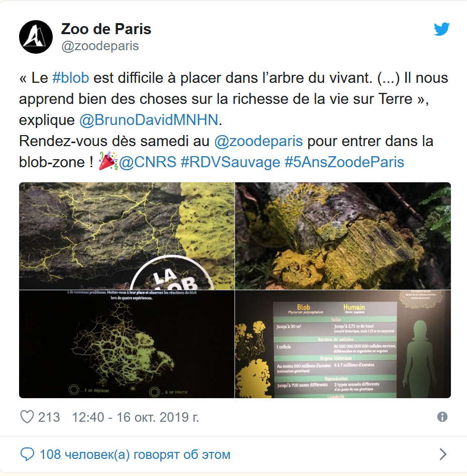Click the speech bubble reply icon

coord(27,454)
